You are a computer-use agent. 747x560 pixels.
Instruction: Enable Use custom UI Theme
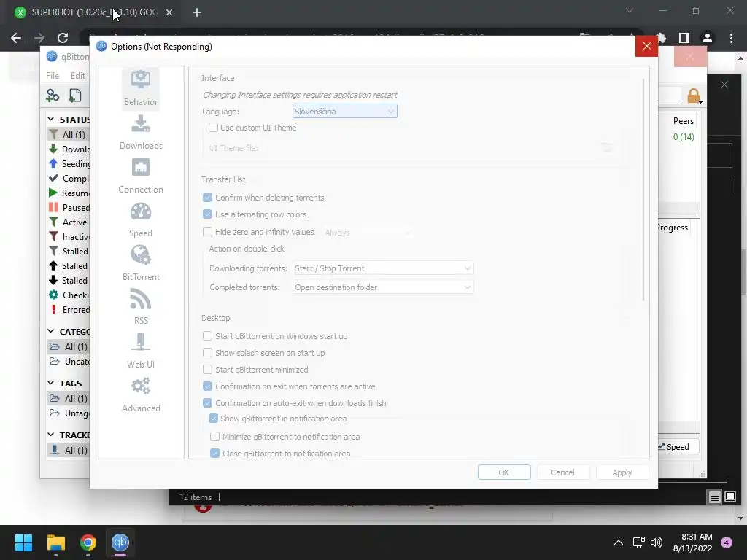tap(214, 128)
